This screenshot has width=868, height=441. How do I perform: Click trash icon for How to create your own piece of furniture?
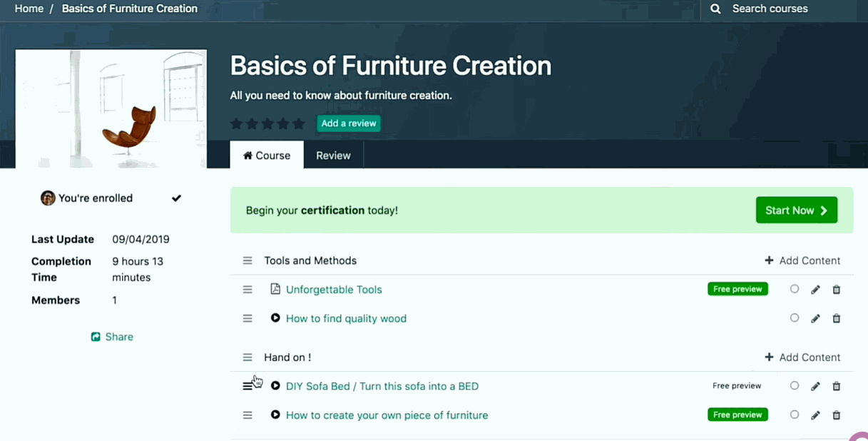[837, 415]
